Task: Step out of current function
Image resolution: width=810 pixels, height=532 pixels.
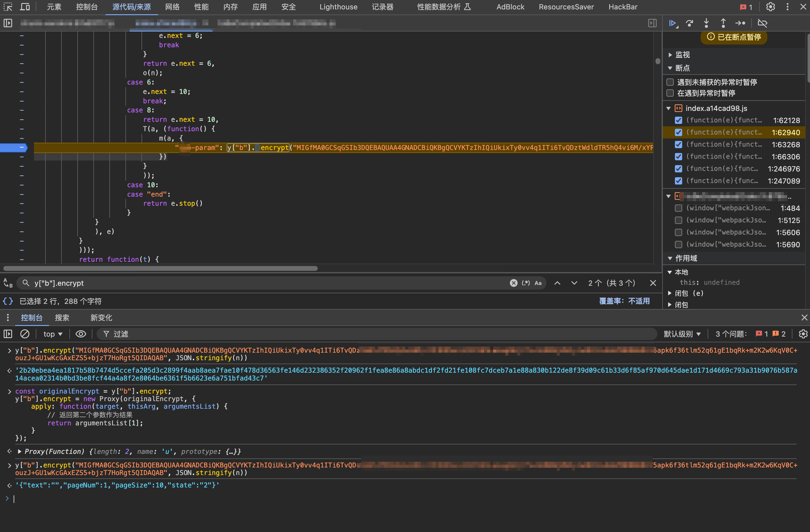Action: (x=723, y=23)
